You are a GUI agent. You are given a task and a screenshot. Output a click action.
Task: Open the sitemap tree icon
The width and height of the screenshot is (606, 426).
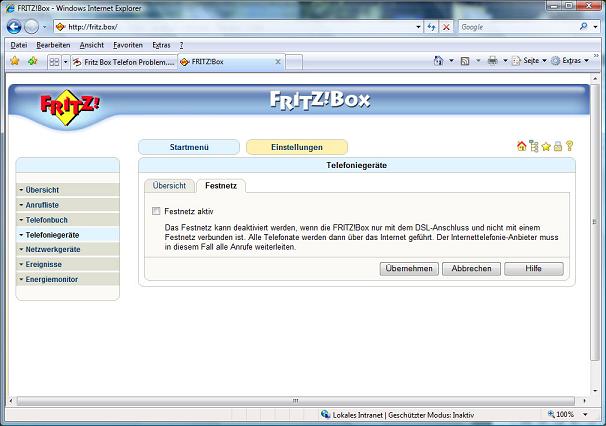534,147
